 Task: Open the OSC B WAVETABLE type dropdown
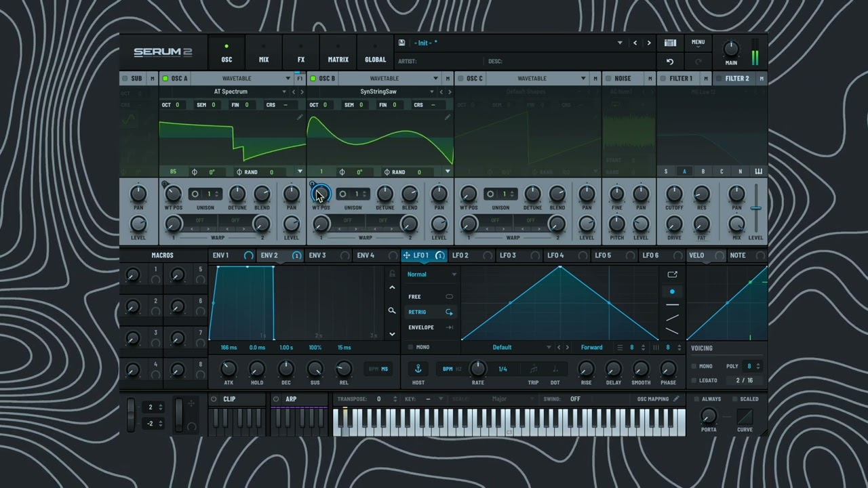point(435,79)
